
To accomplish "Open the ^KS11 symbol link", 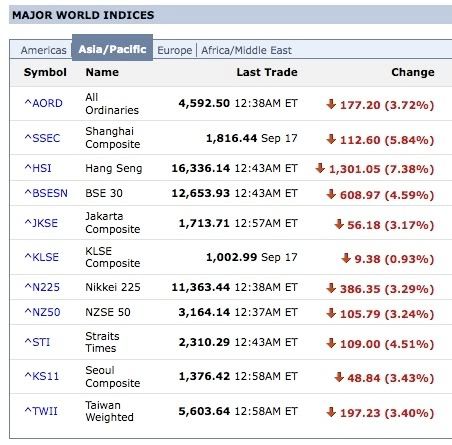I will click(x=42, y=376).
